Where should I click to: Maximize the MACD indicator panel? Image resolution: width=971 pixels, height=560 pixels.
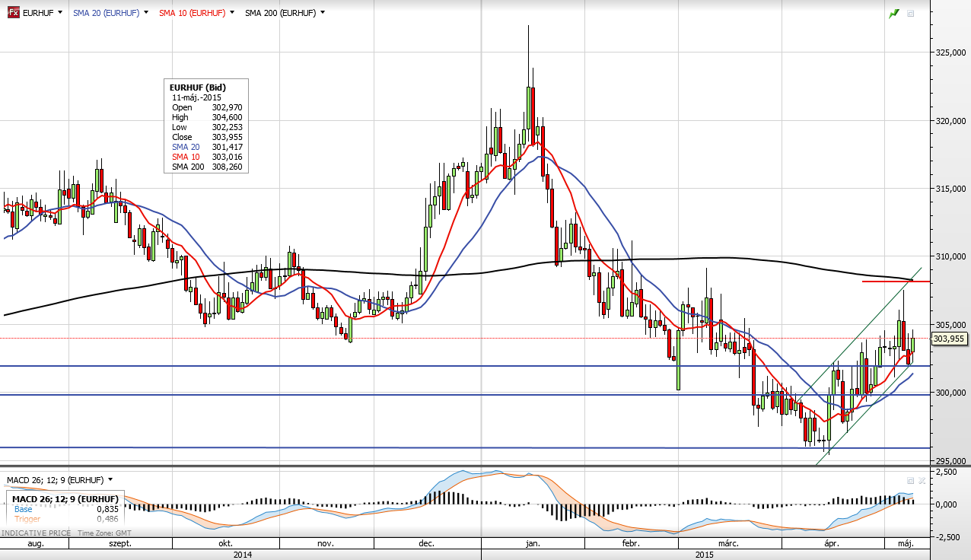(x=910, y=481)
